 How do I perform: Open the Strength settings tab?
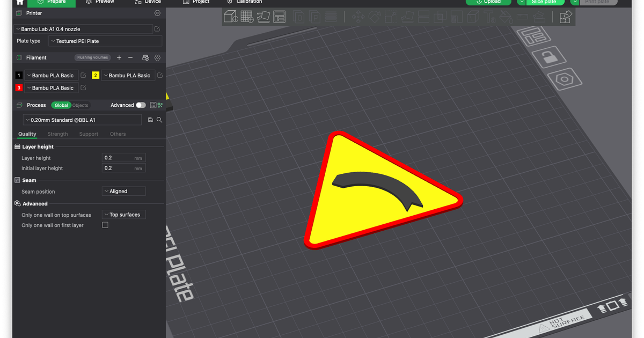(x=57, y=134)
